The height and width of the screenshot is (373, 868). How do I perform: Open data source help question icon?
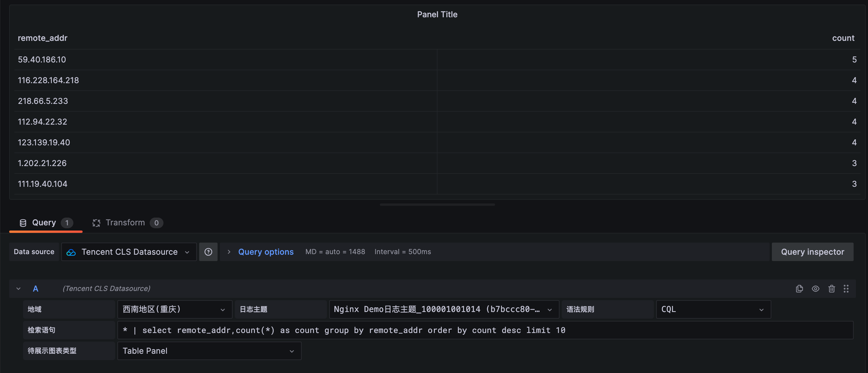click(208, 252)
